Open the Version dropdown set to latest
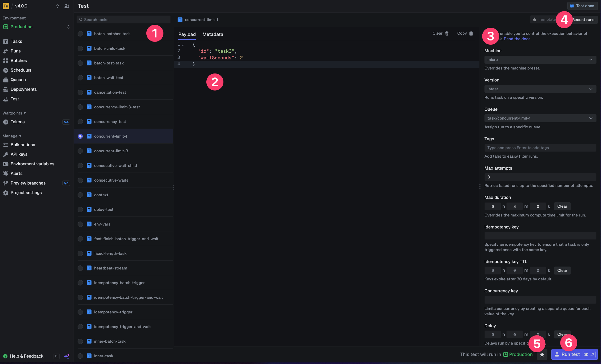This screenshot has width=601, height=364. 540,89
